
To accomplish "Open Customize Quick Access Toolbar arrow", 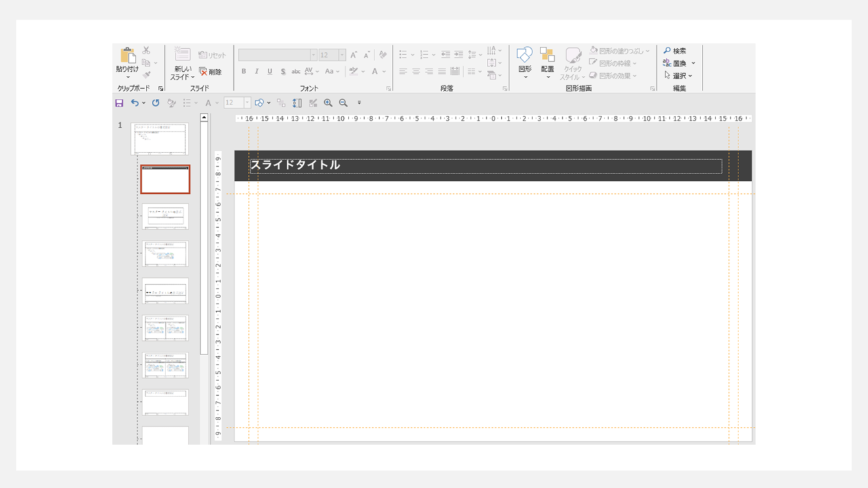I will (359, 103).
